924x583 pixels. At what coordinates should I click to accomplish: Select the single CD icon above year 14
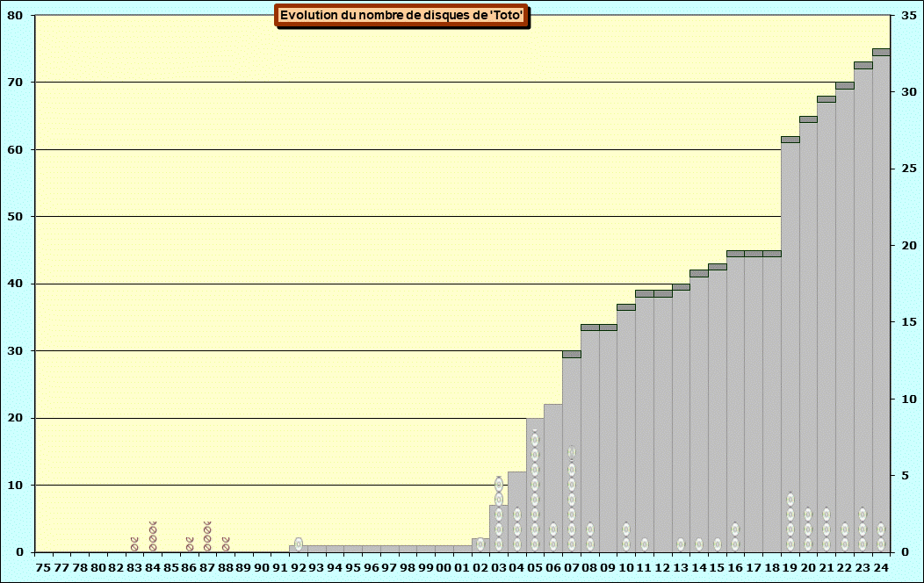pos(699,544)
